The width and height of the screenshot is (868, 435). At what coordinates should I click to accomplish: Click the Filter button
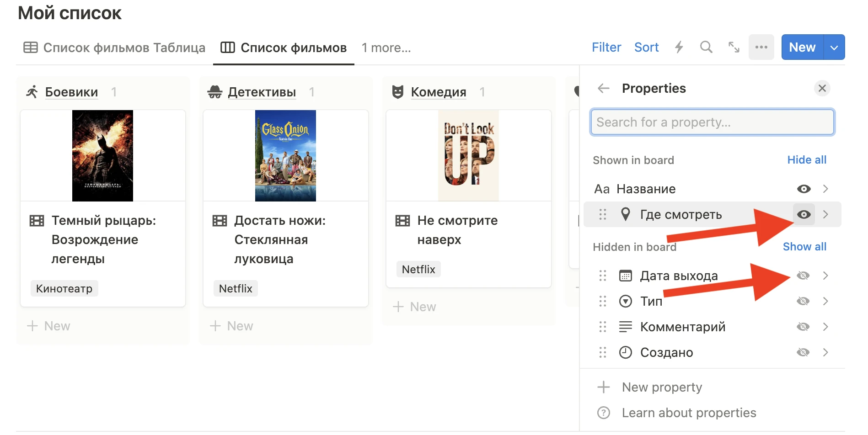click(x=606, y=47)
